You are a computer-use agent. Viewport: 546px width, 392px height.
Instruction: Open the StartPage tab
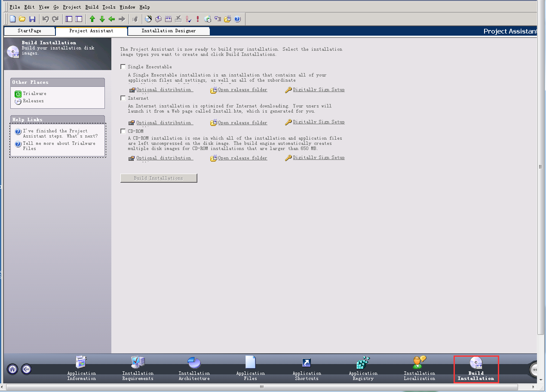pos(29,31)
